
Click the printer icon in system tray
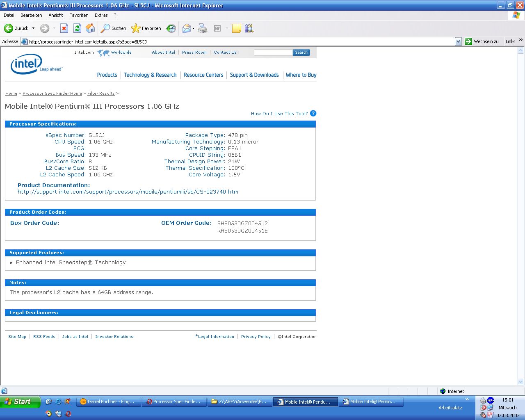coord(483,400)
